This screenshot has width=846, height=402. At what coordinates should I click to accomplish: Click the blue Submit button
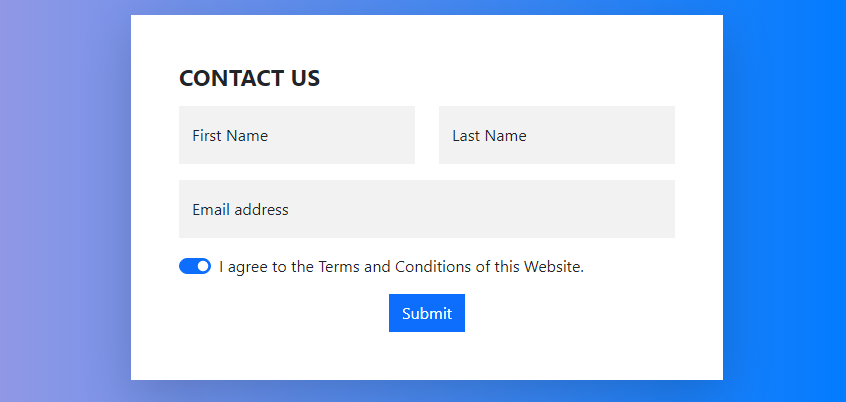click(427, 313)
